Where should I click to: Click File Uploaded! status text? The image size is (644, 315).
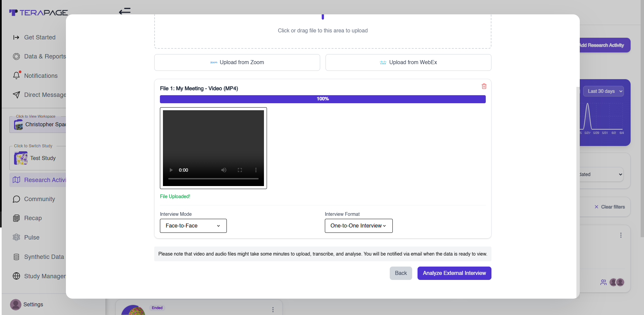175,196
